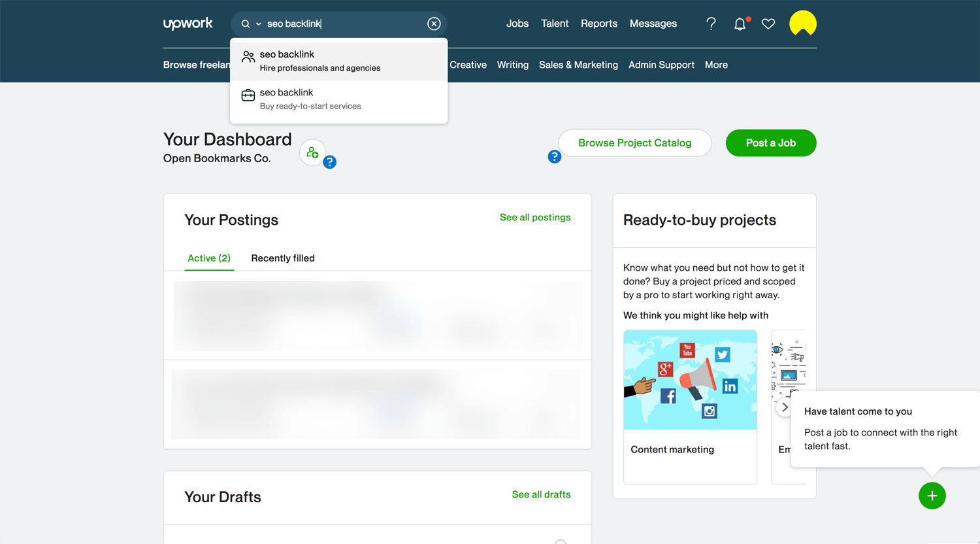Browse the Sales & Marketing category
Image resolution: width=980 pixels, height=544 pixels.
[x=578, y=65]
